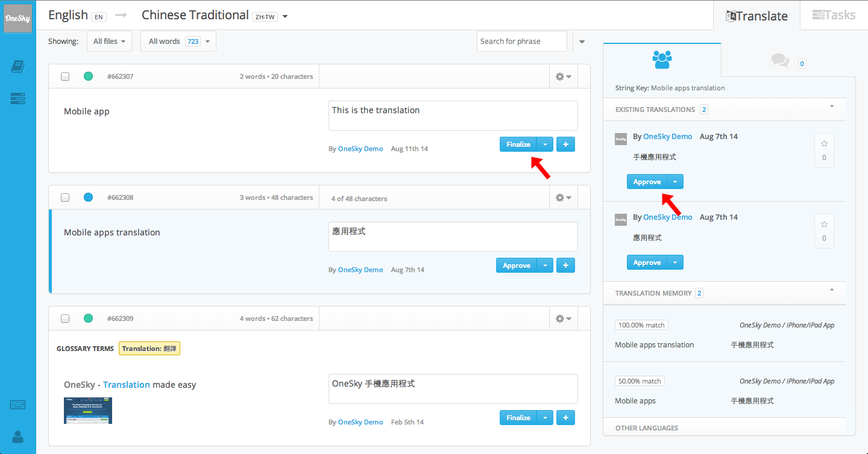Open the translators group panel icon
Viewport: 868px width, 454px height.
tap(662, 60)
